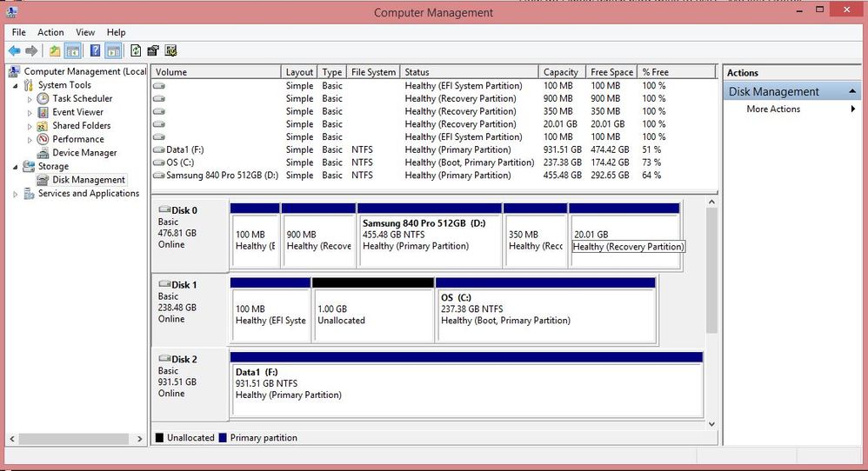Click the 237.38 GB capacity cell

coord(562,163)
